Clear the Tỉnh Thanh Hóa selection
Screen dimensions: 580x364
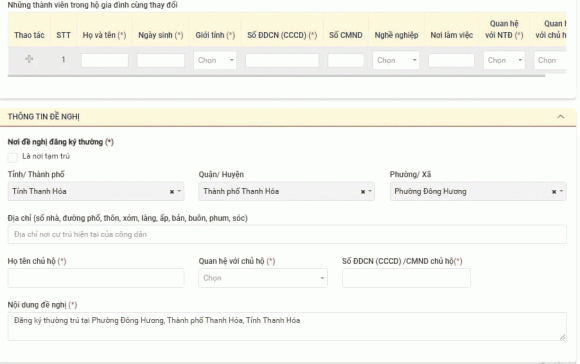172,192
